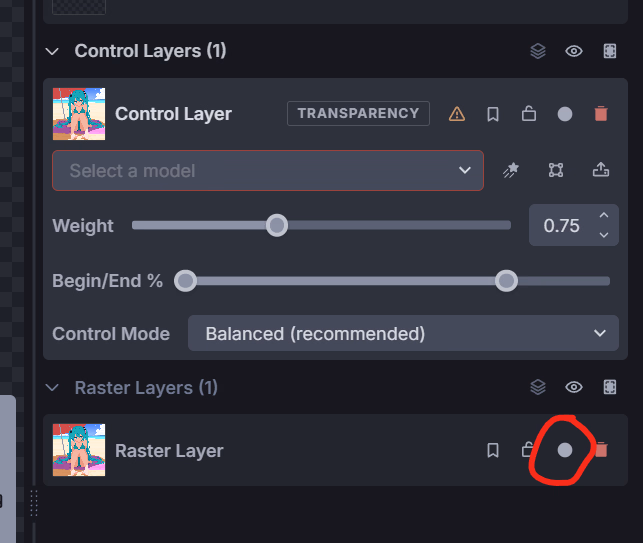The image size is (643, 543).
Task: Click the transform bounding-box icon
Action: 556,170
